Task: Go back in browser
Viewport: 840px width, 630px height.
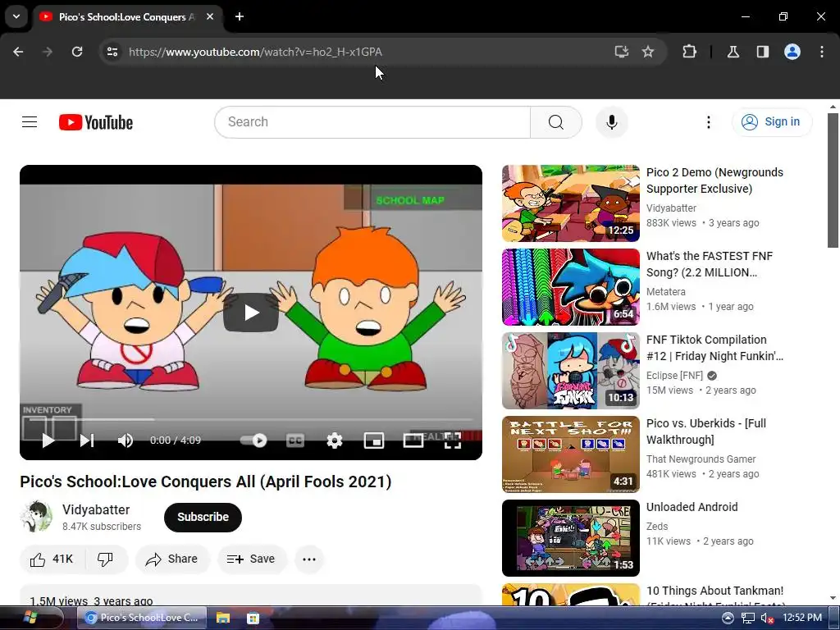Action: [18, 52]
